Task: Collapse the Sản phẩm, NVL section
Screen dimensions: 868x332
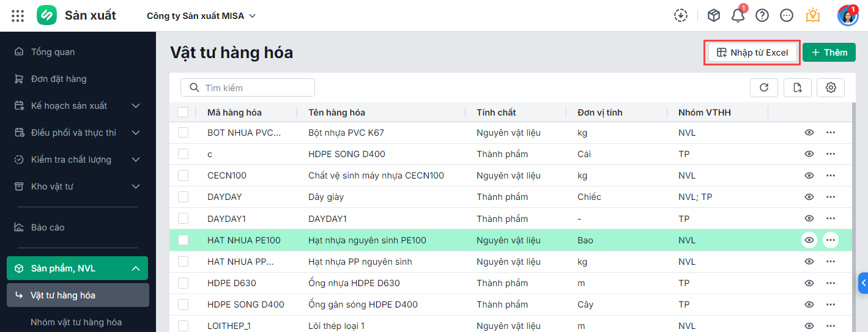Action: (136, 268)
